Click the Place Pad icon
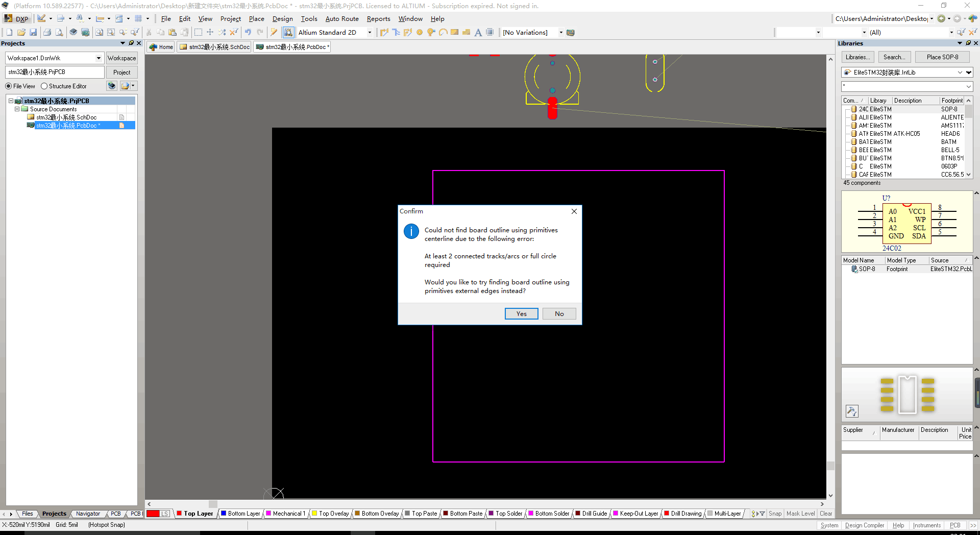Viewport: 980px width, 535px height. click(420, 32)
